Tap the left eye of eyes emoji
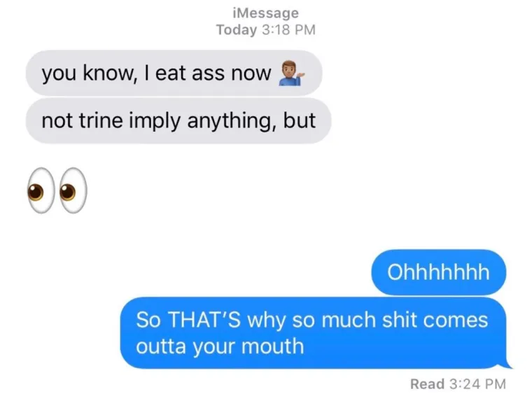Image resolution: width=532 pixels, height=403 pixels. click(x=41, y=190)
